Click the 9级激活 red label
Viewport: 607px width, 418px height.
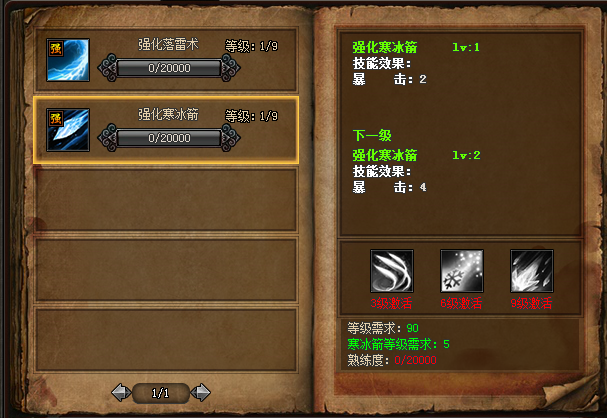click(x=532, y=303)
